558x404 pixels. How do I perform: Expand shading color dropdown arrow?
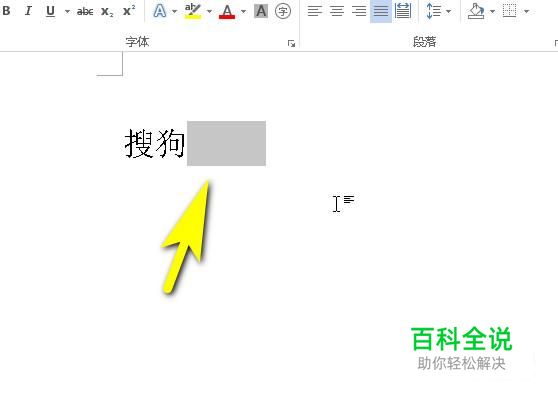click(493, 11)
